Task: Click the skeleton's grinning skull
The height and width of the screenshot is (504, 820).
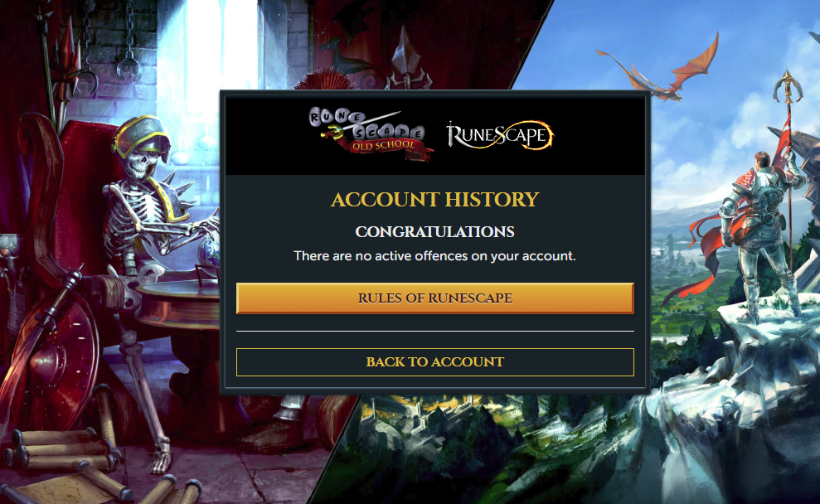Action: pos(138,162)
